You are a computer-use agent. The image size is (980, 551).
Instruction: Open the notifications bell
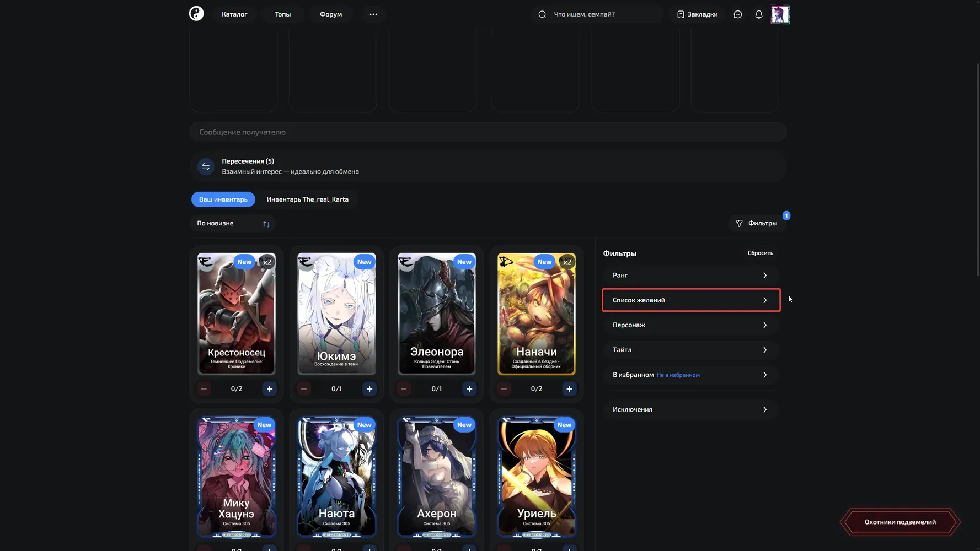(759, 14)
